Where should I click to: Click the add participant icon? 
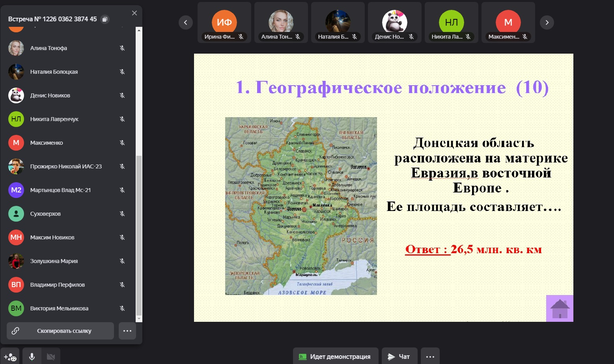10,357
